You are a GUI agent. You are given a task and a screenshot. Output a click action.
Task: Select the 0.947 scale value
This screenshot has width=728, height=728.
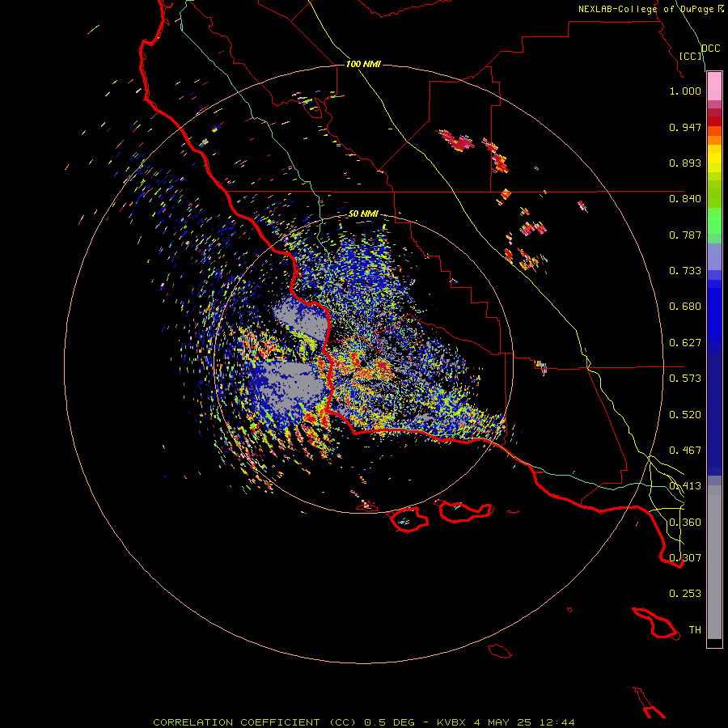685,127
